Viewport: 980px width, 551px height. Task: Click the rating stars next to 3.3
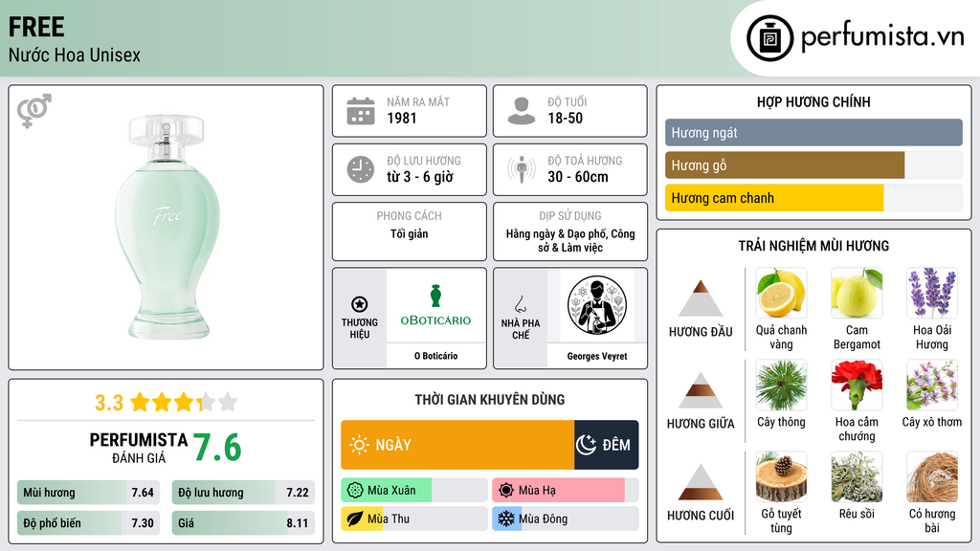pos(184,402)
